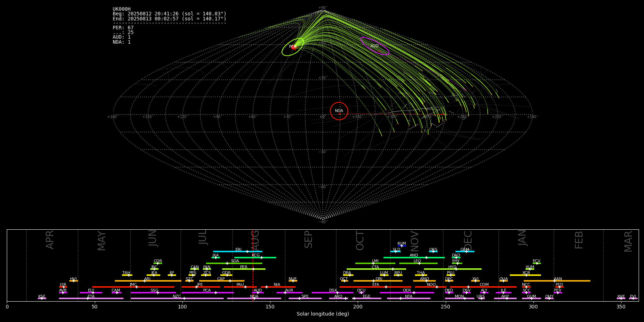Select the Beg: 20250812 20:41:26 line
The image size is (644, 322).
pos(170,14)
